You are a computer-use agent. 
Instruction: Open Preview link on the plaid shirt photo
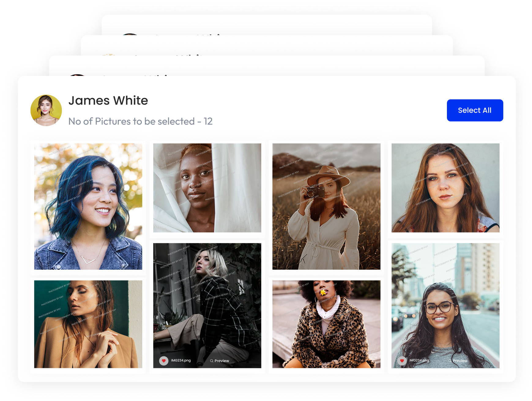(x=222, y=361)
